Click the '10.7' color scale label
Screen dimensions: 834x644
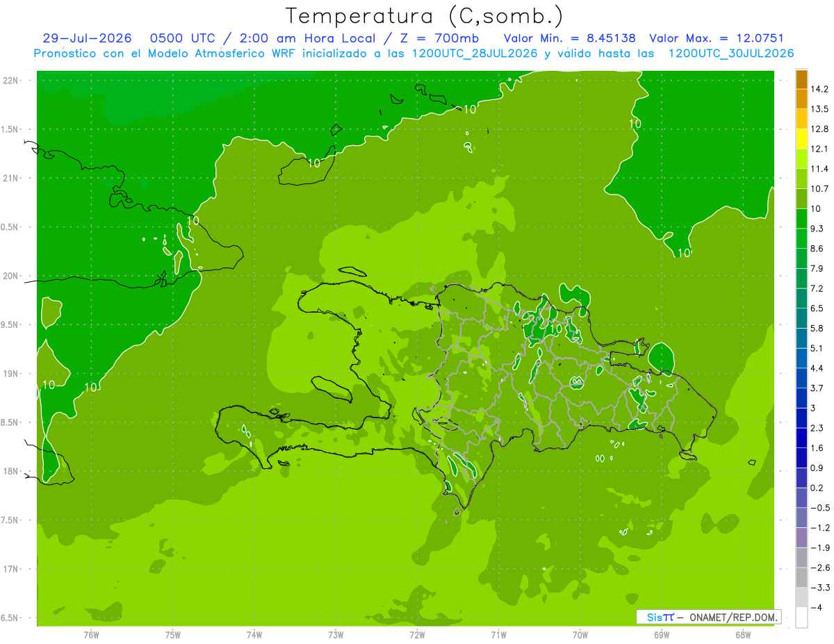tap(820, 189)
